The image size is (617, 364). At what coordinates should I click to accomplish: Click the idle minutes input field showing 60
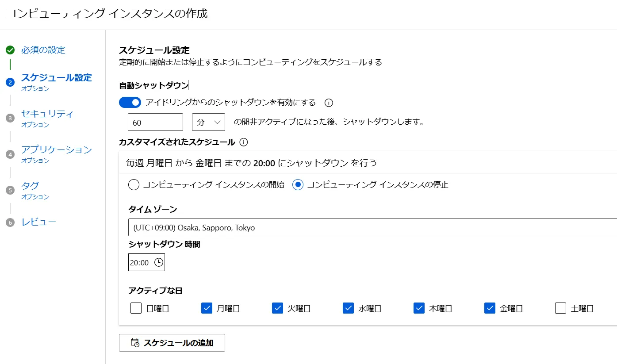click(155, 123)
